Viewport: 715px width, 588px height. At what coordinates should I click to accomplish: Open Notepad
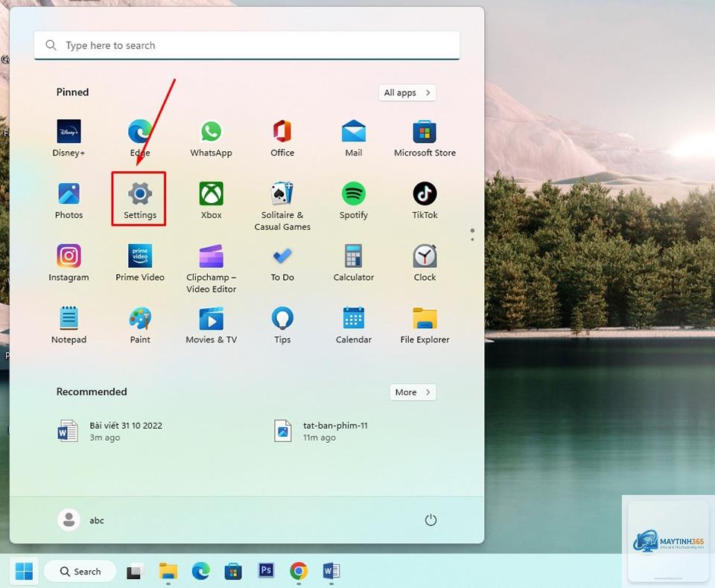click(69, 325)
